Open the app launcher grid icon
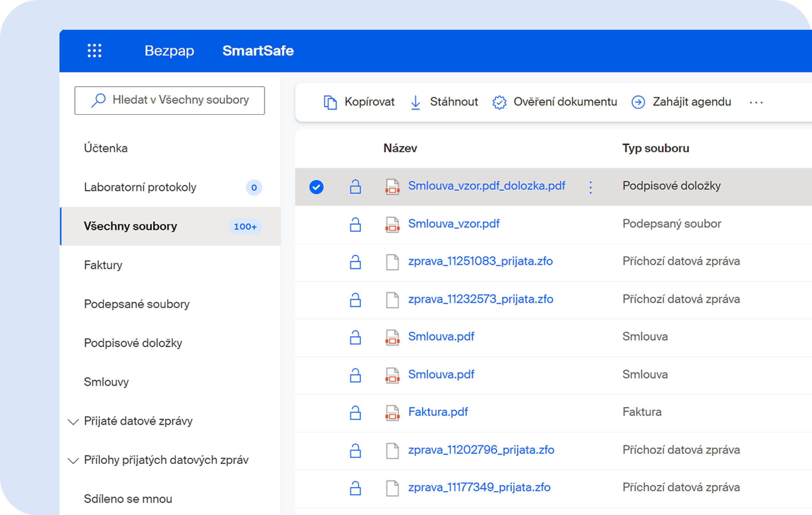 [95, 51]
